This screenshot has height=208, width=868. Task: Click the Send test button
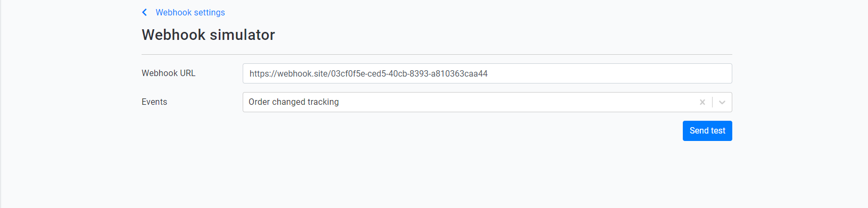click(707, 131)
